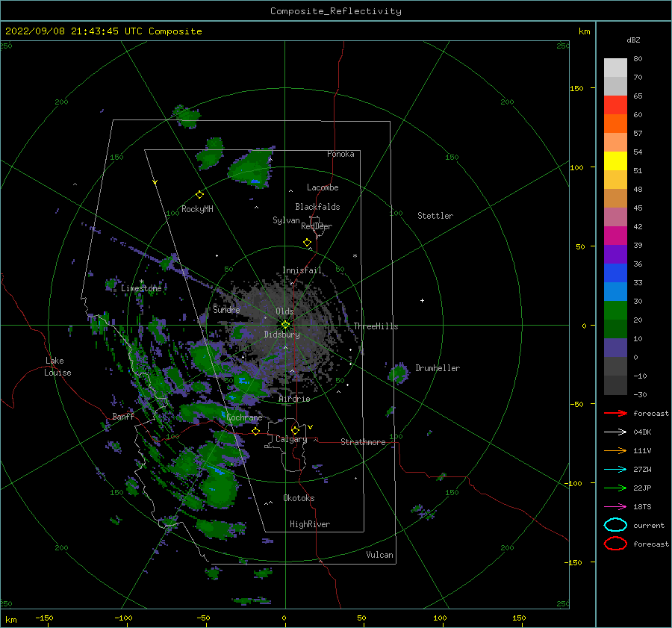
Task: Click the dBZ legend heading
Action: pos(633,40)
